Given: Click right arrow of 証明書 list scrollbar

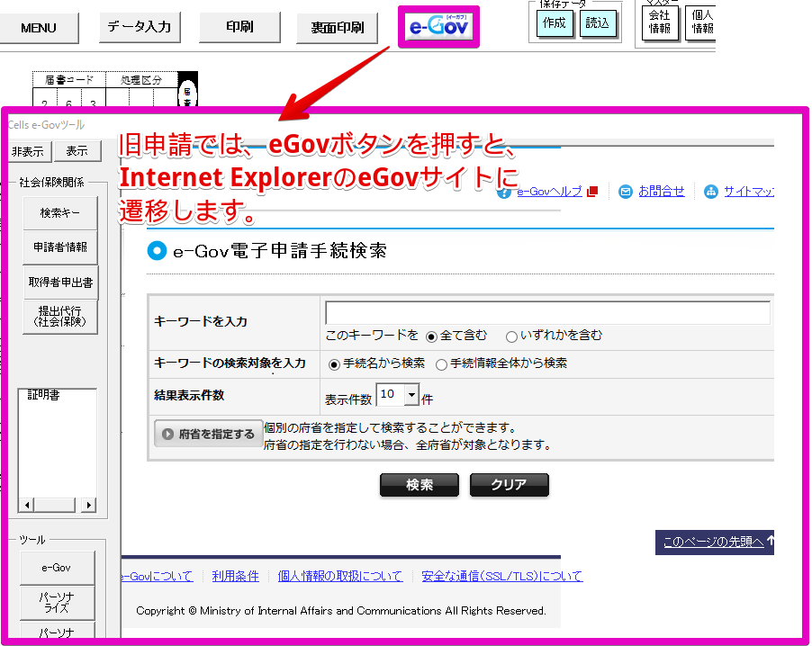Looking at the screenshot, I should [x=89, y=505].
